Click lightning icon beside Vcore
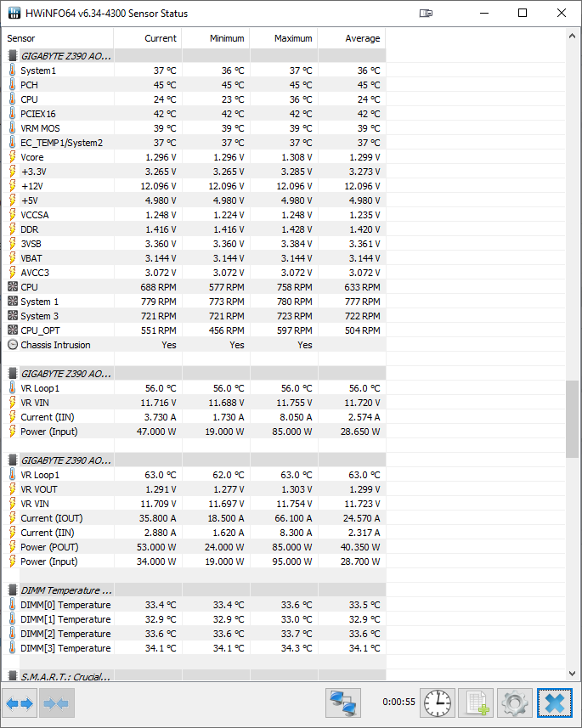The image size is (582, 728). click(x=13, y=157)
